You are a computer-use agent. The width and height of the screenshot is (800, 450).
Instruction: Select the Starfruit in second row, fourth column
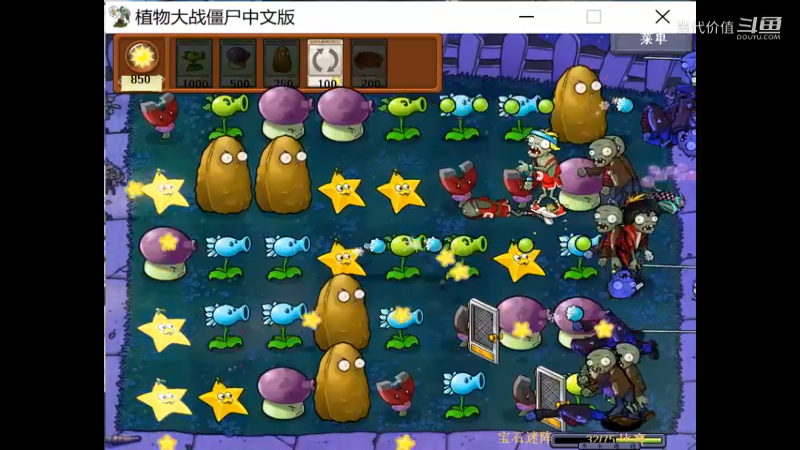[x=341, y=192]
